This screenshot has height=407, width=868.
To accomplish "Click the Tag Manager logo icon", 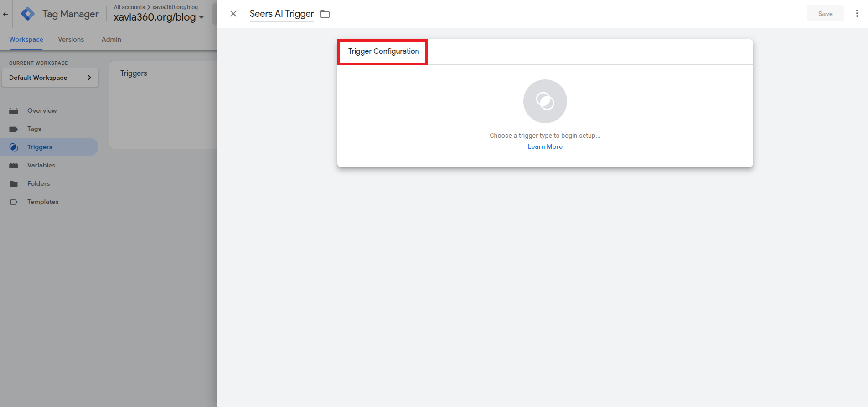I will click(x=28, y=14).
